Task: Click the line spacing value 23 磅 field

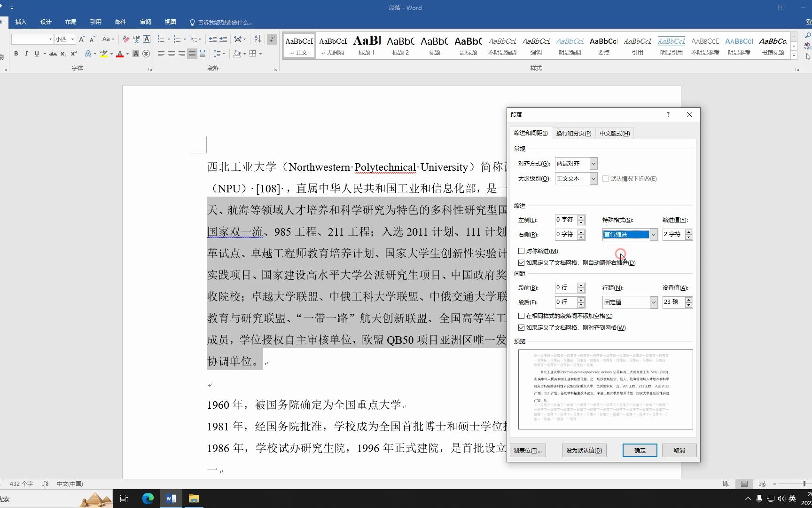Action: pyautogui.click(x=674, y=302)
